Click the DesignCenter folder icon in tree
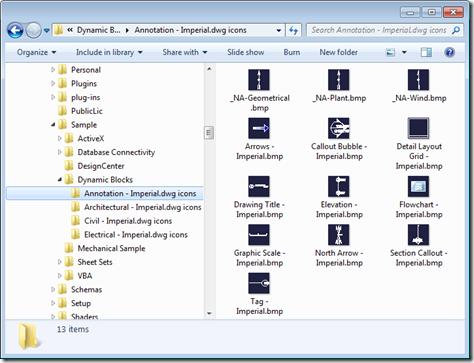Viewport: 474px width, 363px height. 69,166
